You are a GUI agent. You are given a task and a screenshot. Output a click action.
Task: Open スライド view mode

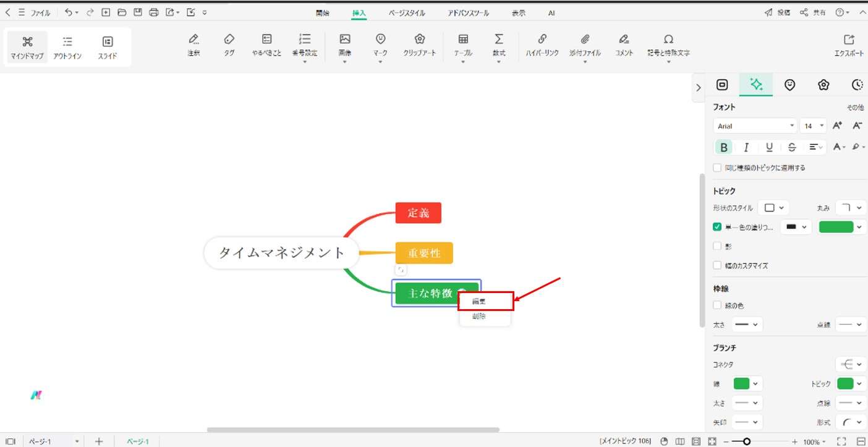[x=108, y=47]
